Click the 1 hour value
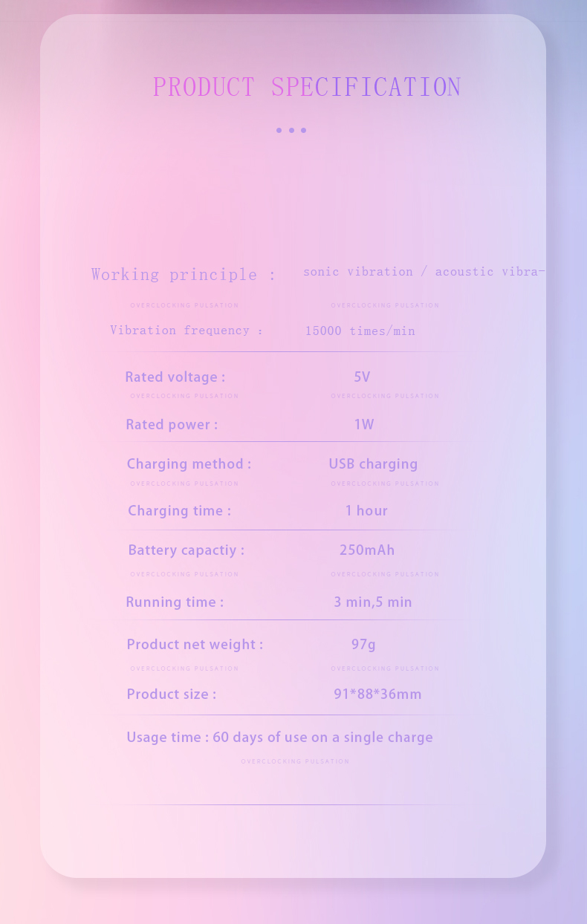 point(366,511)
